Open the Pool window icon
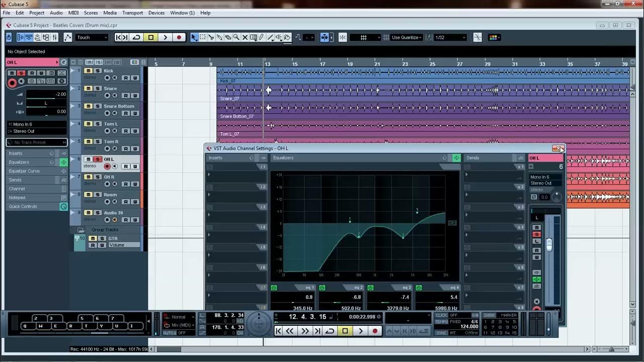 pos(46,37)
